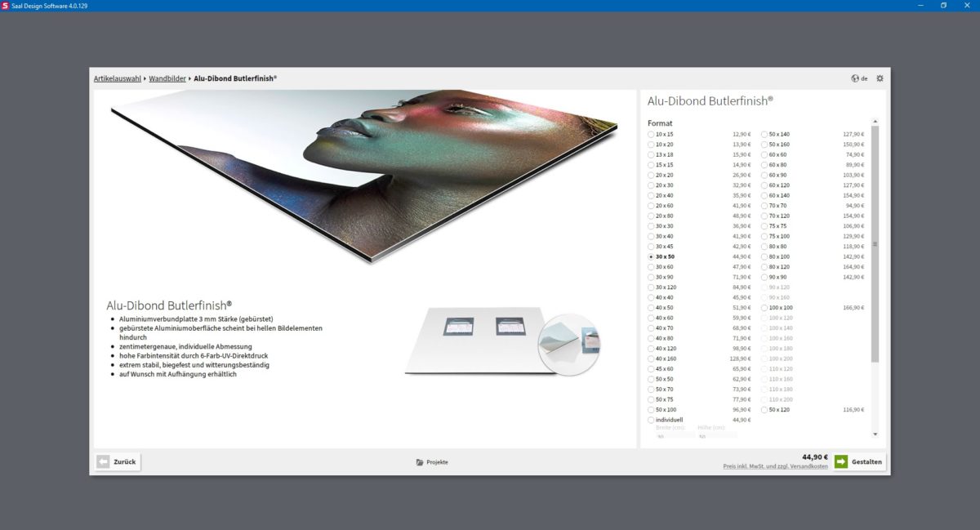Click the format list scrollbar thumb
The image size is (980, 530).
click(875, 243)
